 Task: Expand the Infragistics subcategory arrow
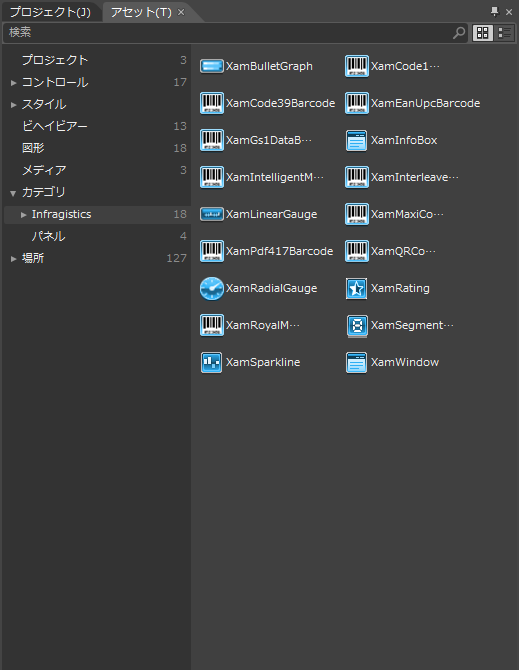[24, 215]
